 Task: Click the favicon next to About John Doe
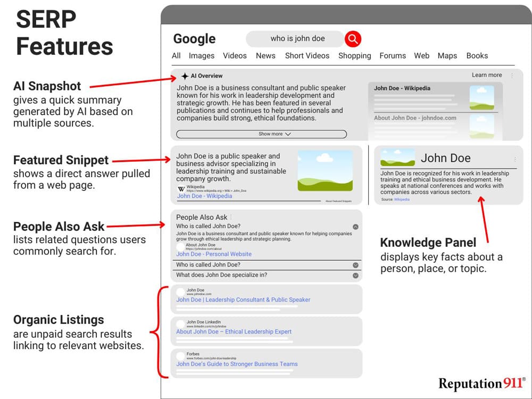pyautogui.click(x=180, y=247)
